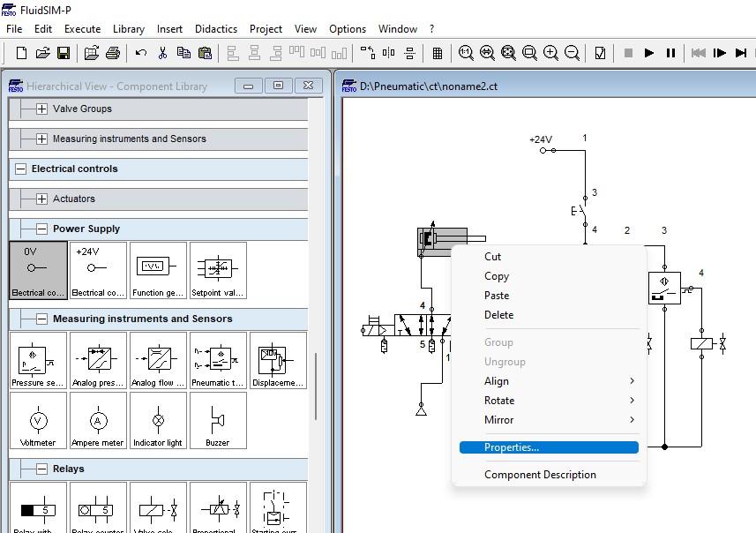This screenshot has height=533, width=756.
Task: Choose the Voltmeter component
Action: (38, 420)
